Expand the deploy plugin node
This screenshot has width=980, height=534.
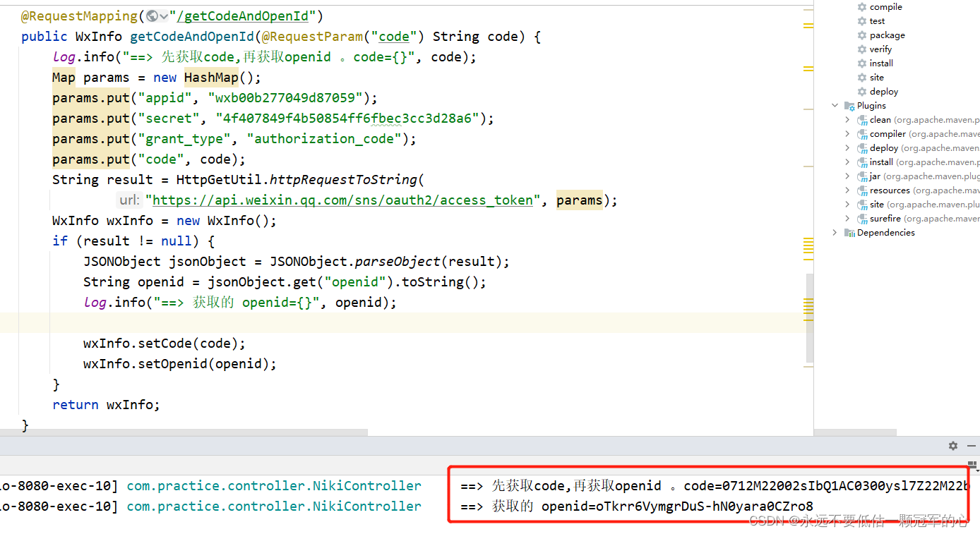tap(847, 148)
